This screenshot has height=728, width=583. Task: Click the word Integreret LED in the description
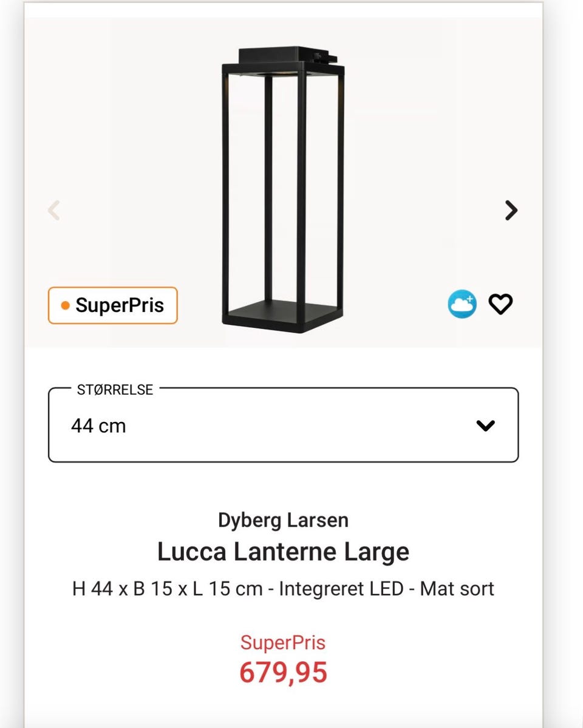341,588
